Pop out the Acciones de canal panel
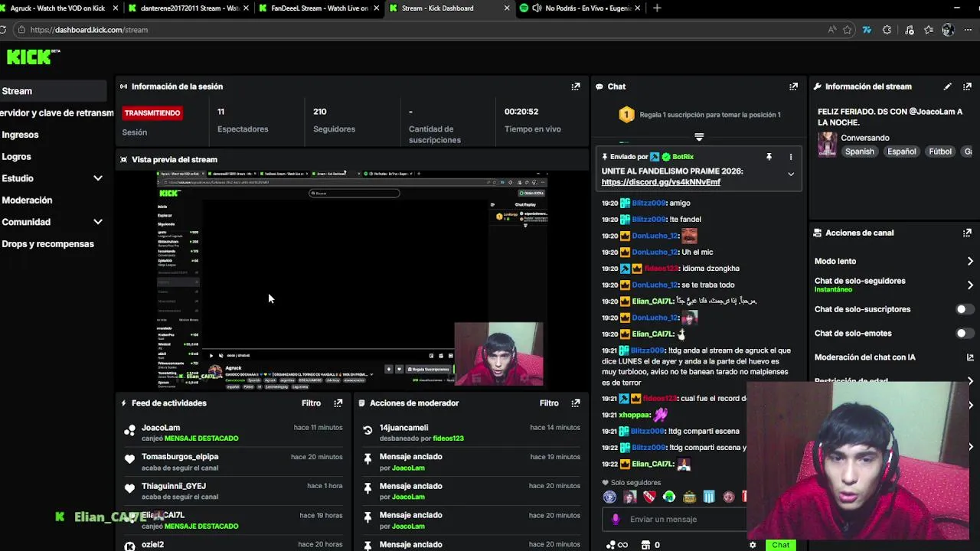 pos(968,233)
